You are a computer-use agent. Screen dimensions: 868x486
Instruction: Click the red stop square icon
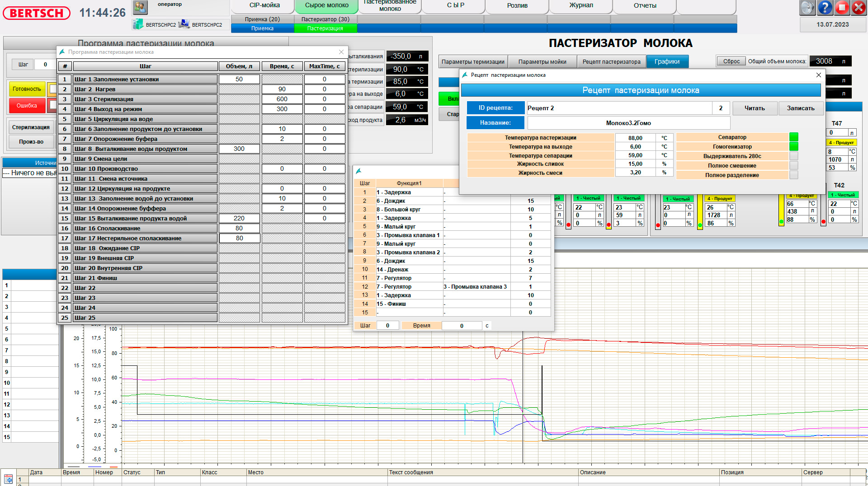[x=842, y=8]
